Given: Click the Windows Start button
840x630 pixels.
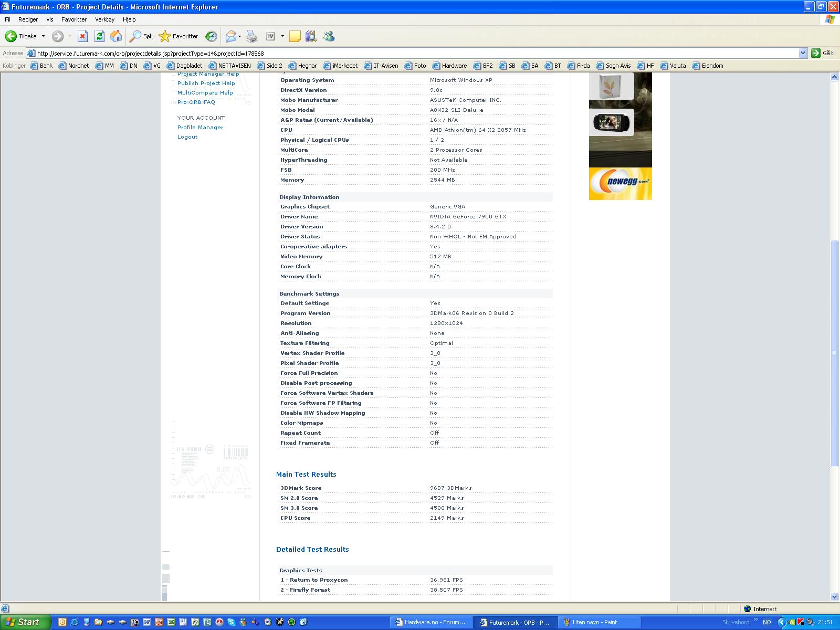Looking at the screenshot, I should [x=25, y=622].
